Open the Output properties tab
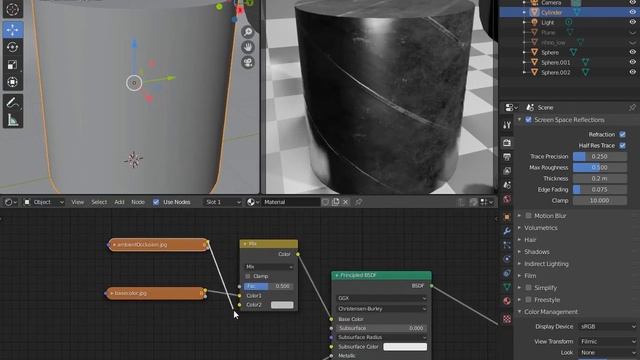640x360 pixels. coord(507,157)
